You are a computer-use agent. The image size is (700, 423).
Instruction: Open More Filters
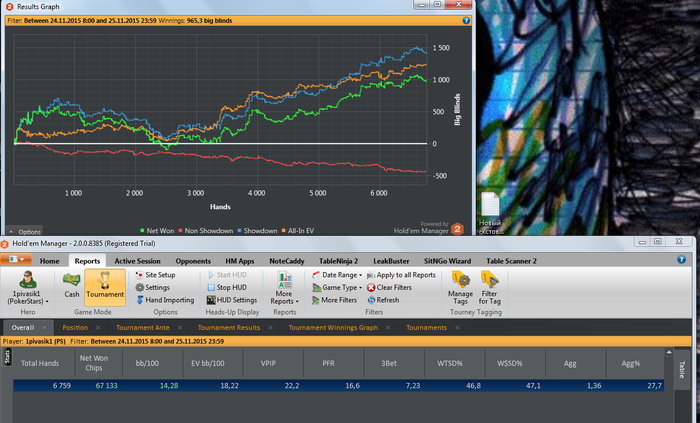(x=334, y=300)
